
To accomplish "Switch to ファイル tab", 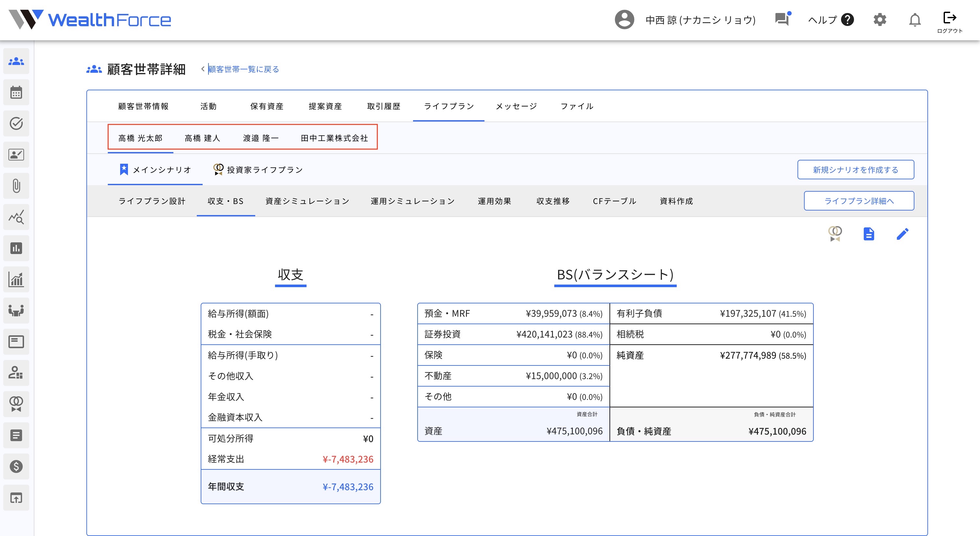I will click(577, 106).
